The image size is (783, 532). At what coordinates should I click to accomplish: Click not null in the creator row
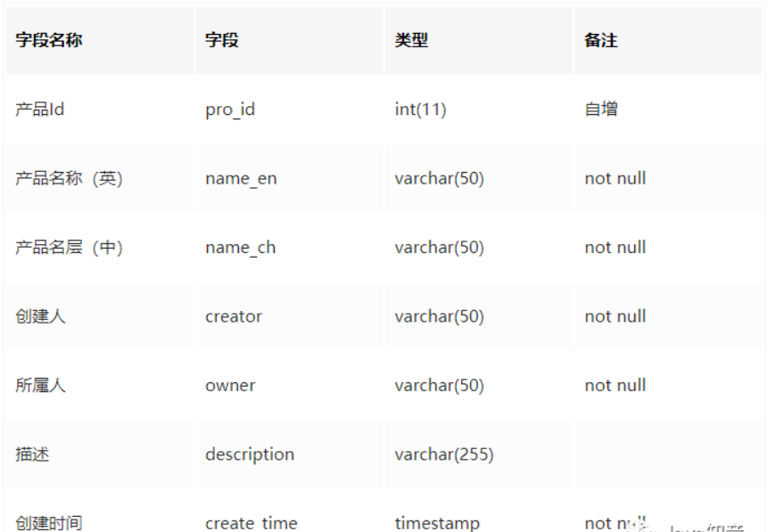tap(669, 316)
